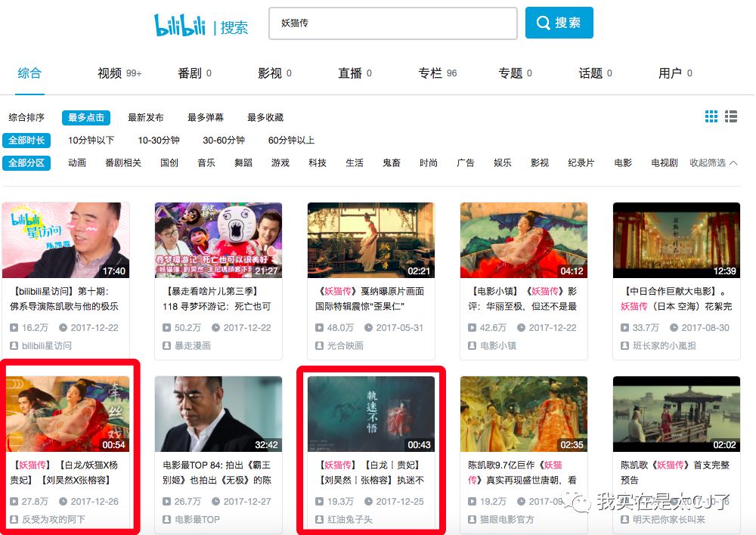Filter by 娱乐 category
Viewport: 756px width, 535px height.
coord(503,163)
